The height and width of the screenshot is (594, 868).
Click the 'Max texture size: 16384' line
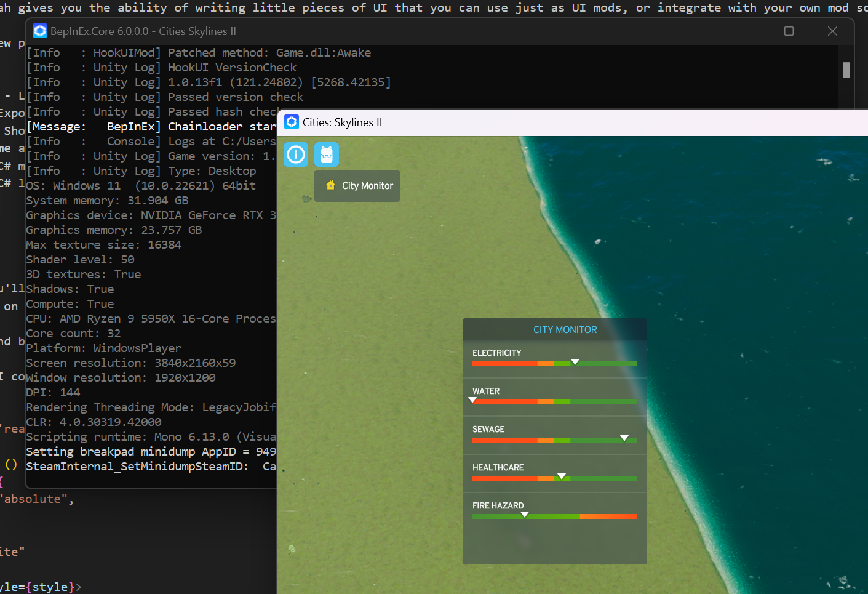(103, 245)
